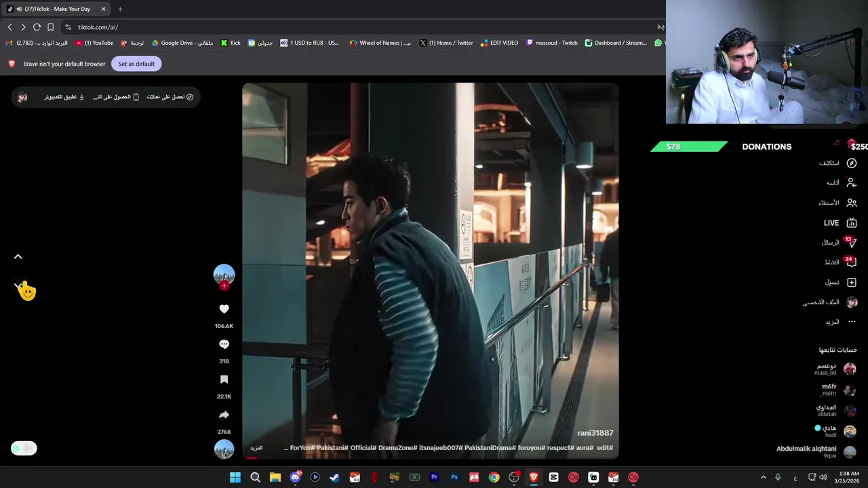Close the TikTok browser tab
The width and height of the screenshot is (868, 488).
coord(103,9)
